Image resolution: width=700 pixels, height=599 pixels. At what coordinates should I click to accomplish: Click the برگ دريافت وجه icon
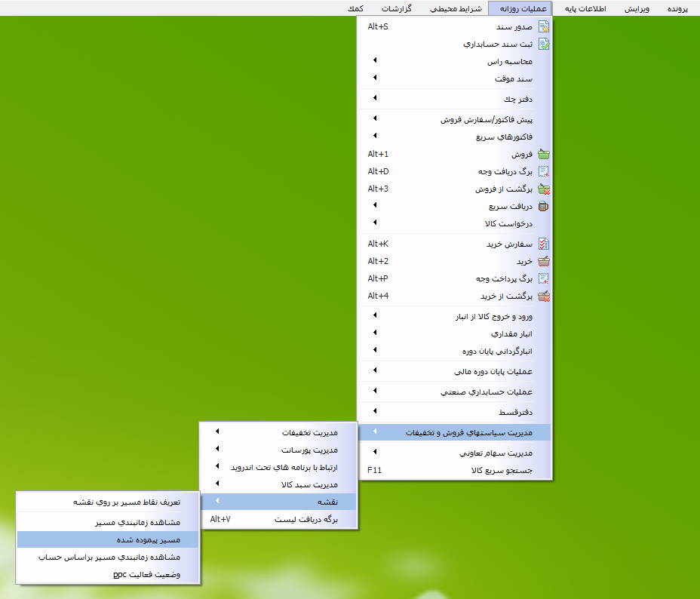click(543, 171)
